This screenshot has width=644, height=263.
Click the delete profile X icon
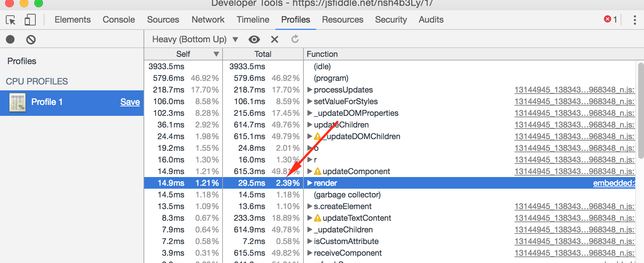click(x=275, y=39)
